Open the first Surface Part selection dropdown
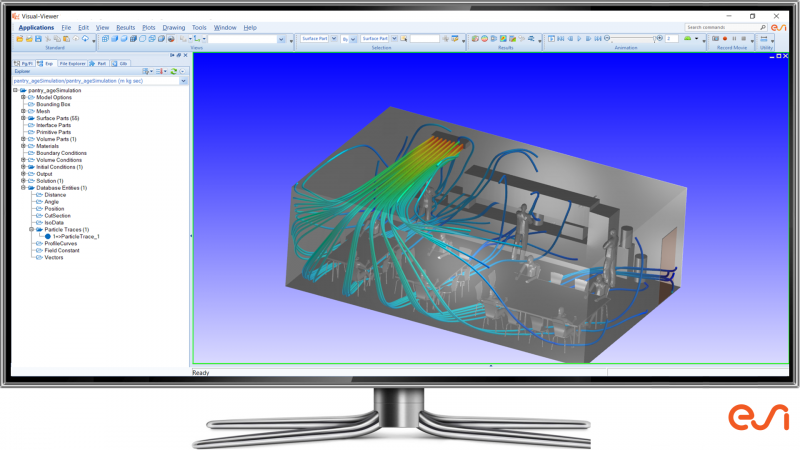 [x=334, y=39]
